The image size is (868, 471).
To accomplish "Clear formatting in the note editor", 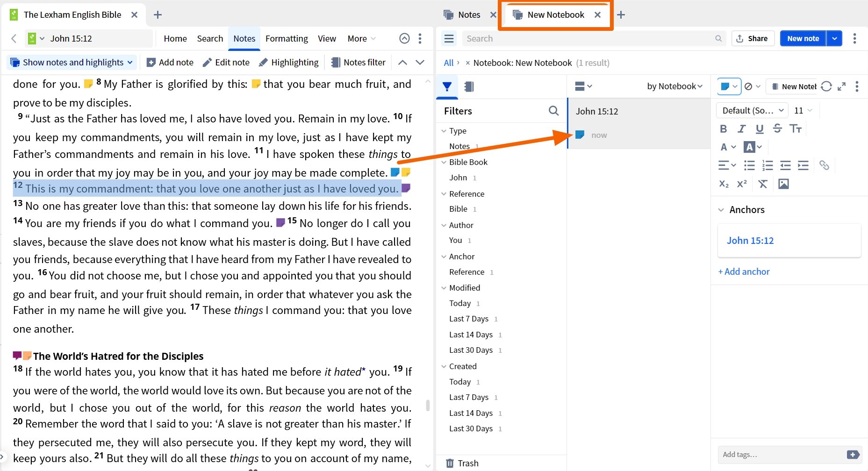I will pos(763,184).
